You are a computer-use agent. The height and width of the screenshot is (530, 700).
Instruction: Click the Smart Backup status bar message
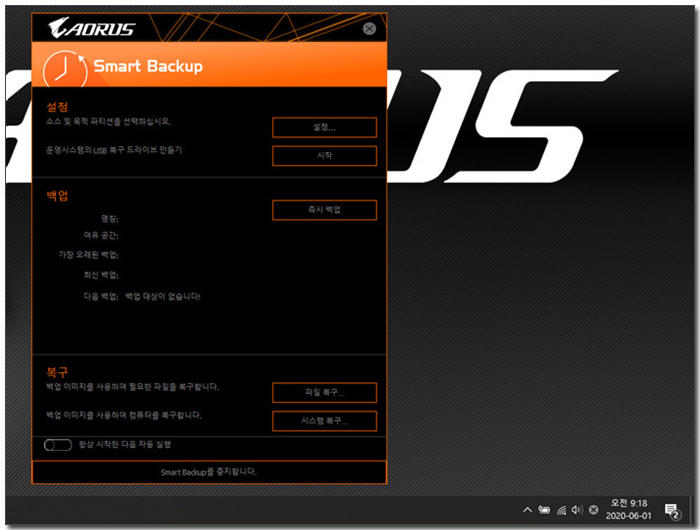tap(209, 472)
